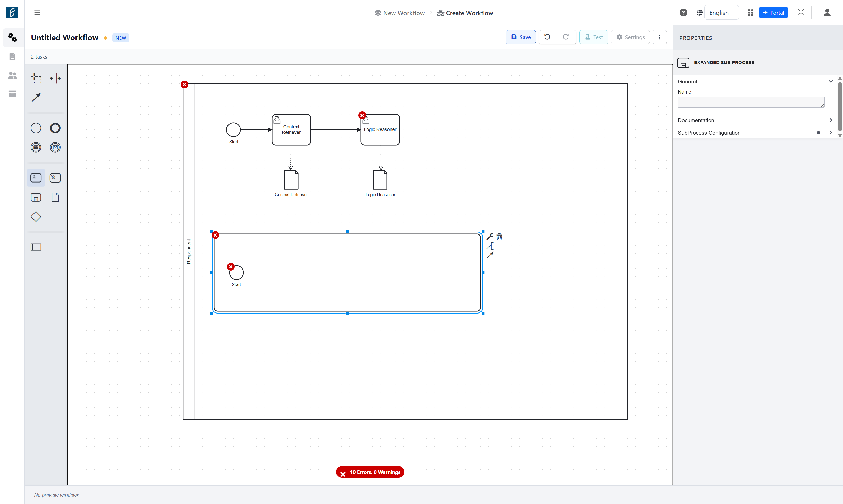Open the user account menu

[x=827, y=13]
